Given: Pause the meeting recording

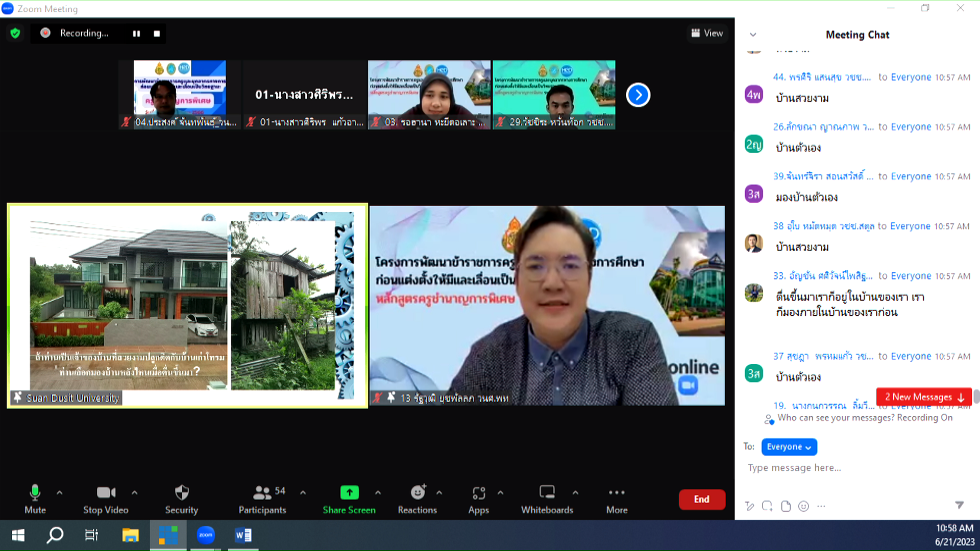Looking at the screenshot, I should [136, 34].
